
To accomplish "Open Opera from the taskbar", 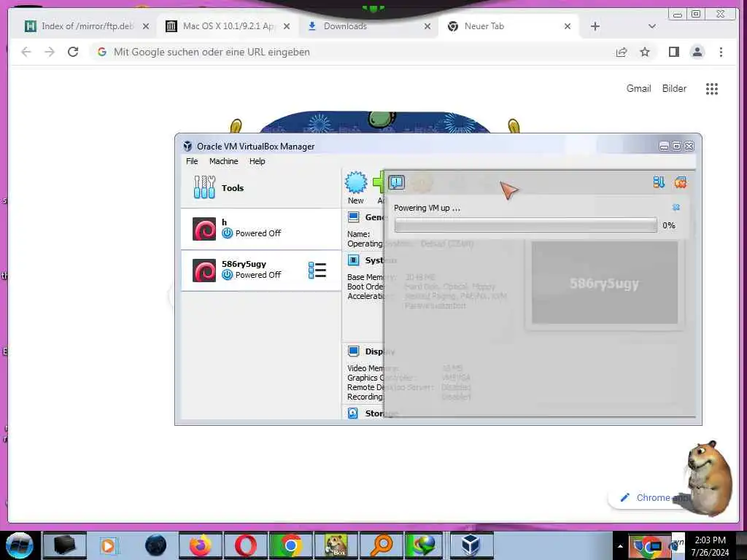I will coord(245,545).
